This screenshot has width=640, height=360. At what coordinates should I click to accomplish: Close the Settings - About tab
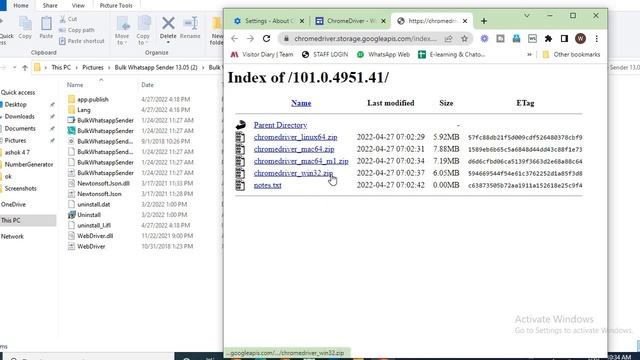302,21
